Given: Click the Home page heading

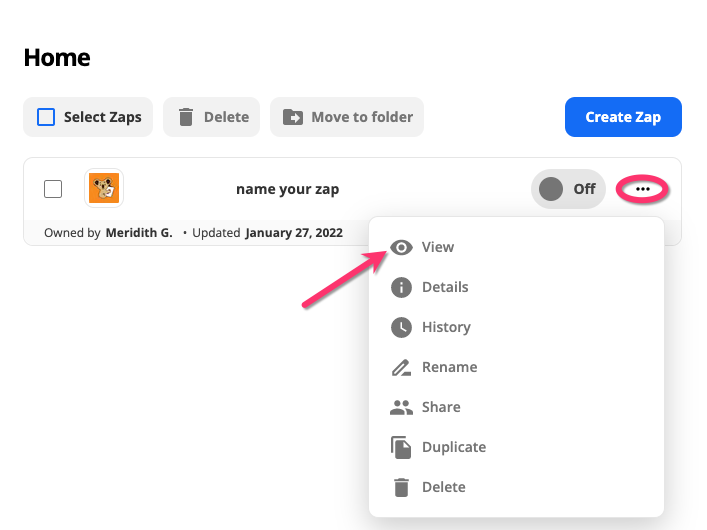Looking at the screenshot, I should click(57, 58).
